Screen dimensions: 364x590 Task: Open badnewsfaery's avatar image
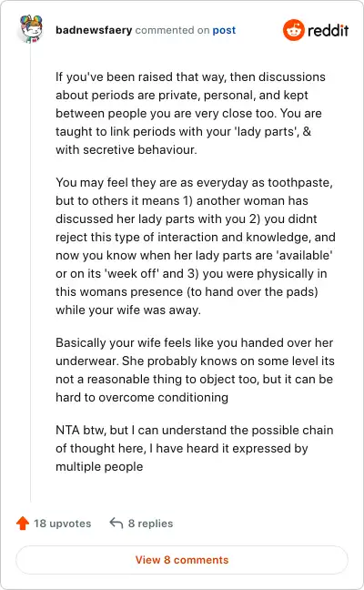click(x=31, y=28)
